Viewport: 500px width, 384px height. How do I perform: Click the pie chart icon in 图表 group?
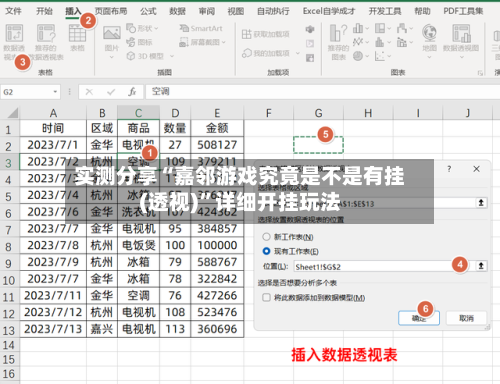point(358,56)
